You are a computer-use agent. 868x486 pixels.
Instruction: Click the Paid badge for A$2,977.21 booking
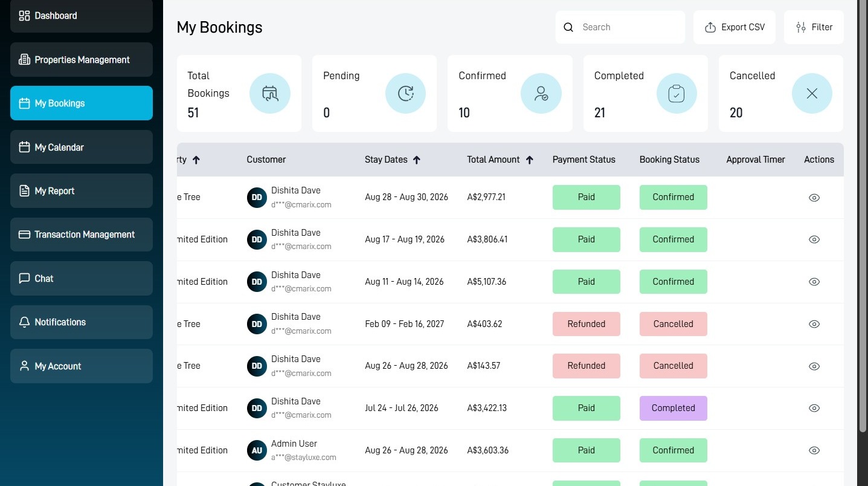click(x=587, y=197)
